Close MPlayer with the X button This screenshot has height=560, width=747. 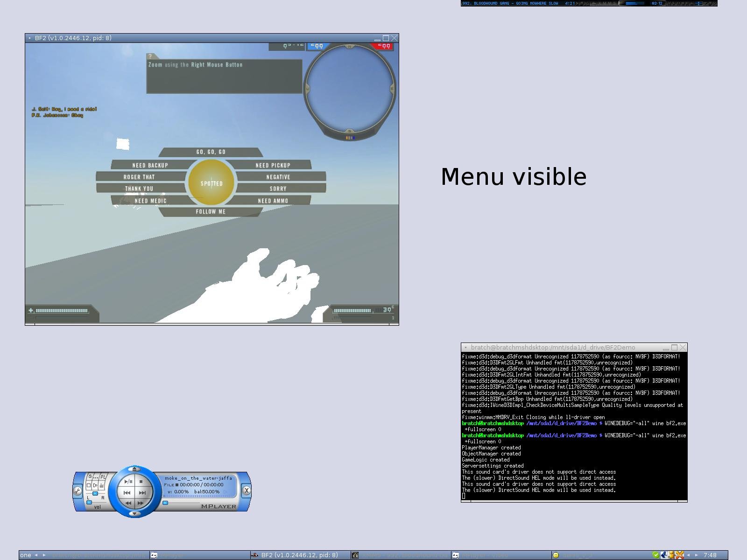(247, 490)
